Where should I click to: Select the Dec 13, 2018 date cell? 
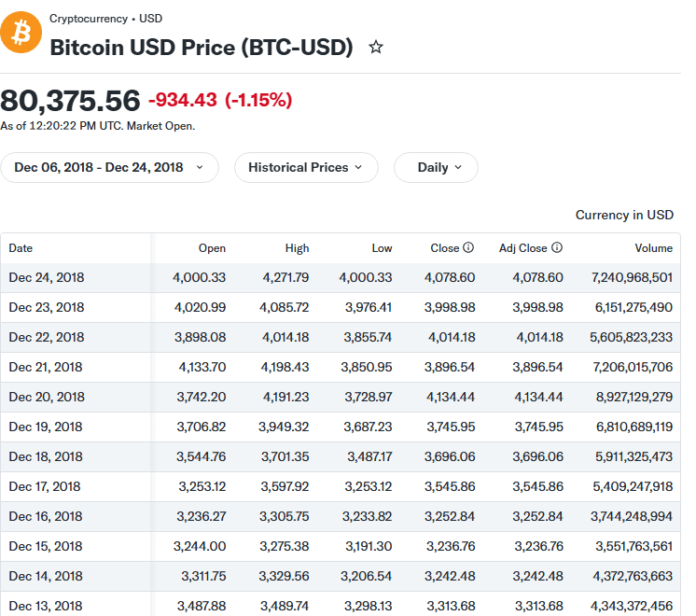(x=46, y=606)
